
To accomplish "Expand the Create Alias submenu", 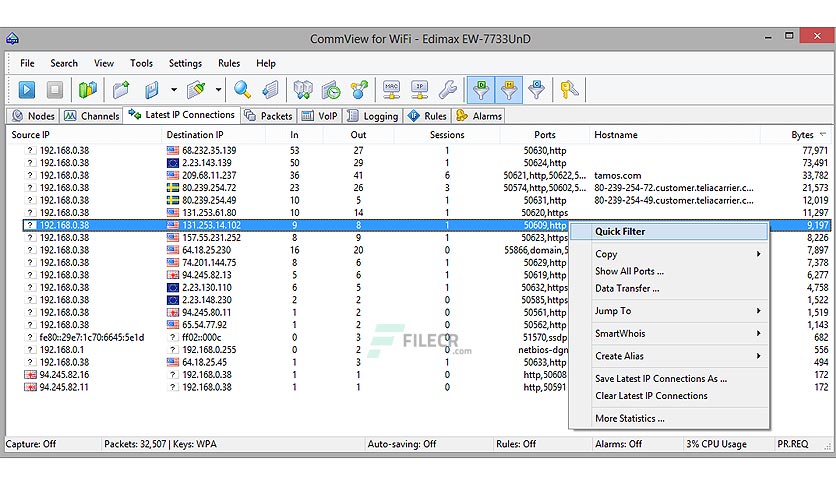I will coord(669,356).
